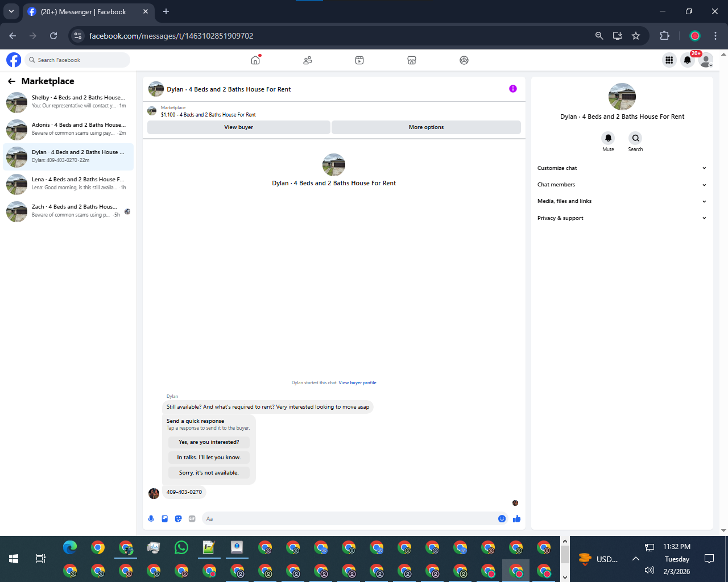The image size is (728, 582).
Task: Open Task View from the taskbar
Action: (x=41, y=559)
